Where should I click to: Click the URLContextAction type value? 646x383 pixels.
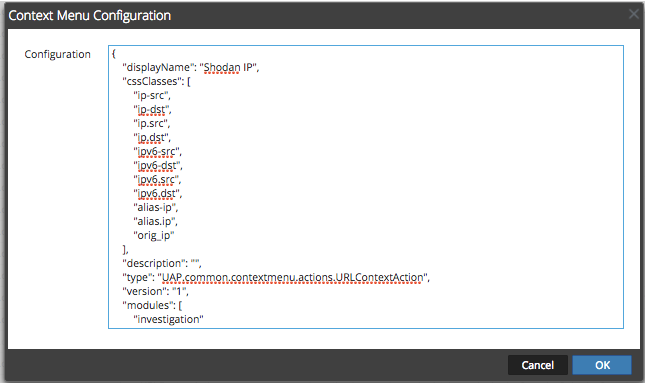tap(293, 278)
